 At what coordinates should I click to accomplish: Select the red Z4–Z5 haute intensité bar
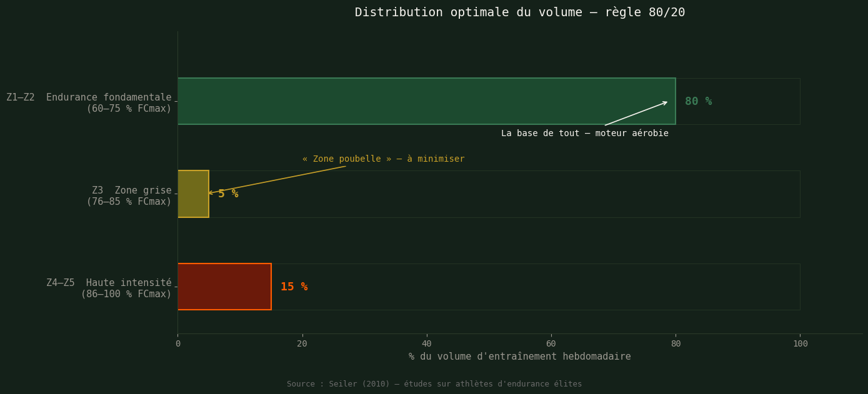(224, 287)
